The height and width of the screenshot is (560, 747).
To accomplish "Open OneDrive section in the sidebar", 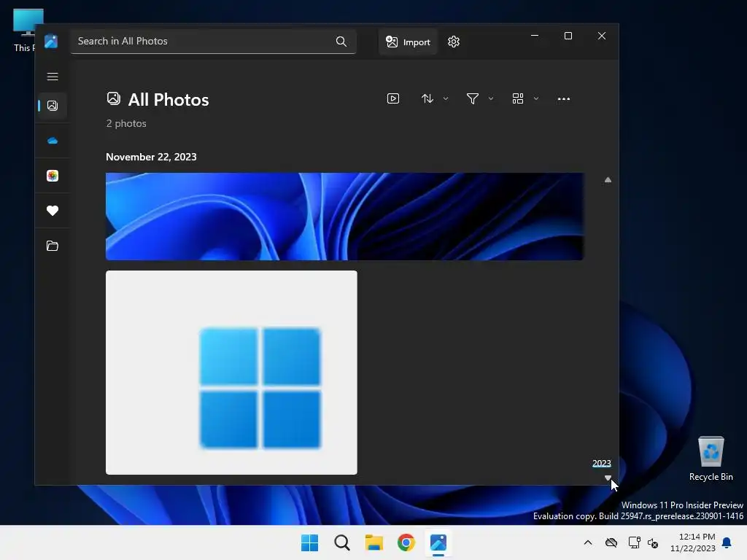I will 53,141.
